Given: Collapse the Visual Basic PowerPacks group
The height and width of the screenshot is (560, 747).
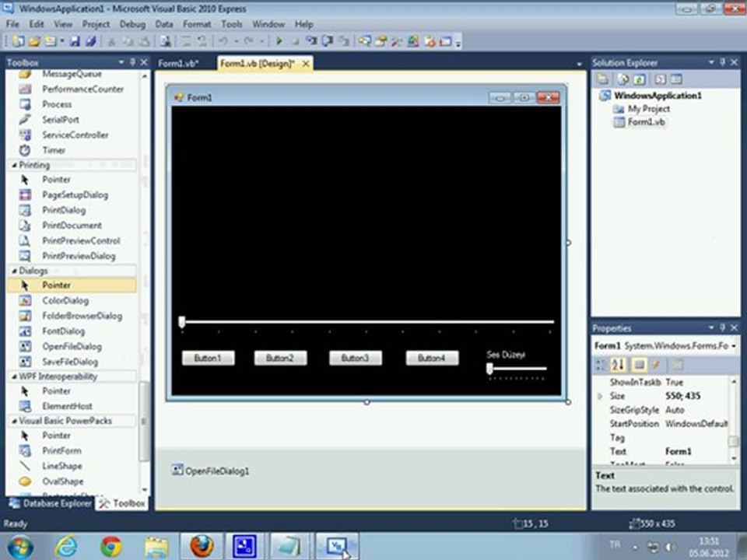Looking at the screenshot, I should (14, 421).
